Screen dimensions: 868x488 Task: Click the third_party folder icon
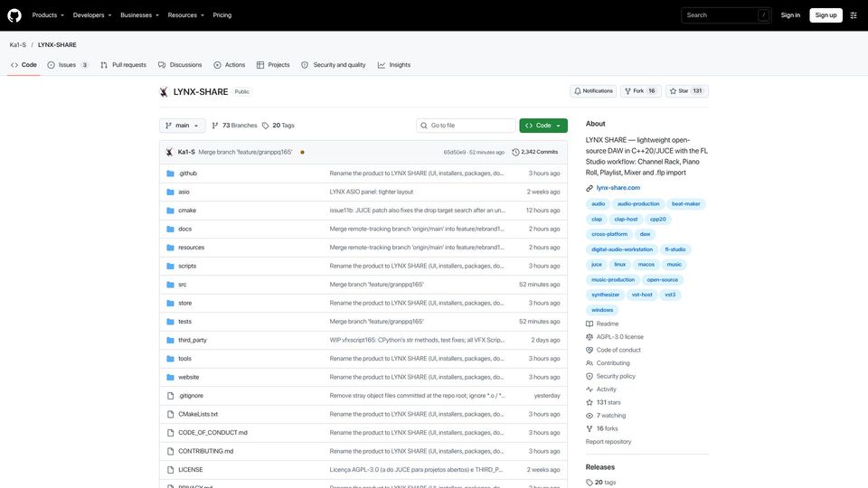coord(171,341)
